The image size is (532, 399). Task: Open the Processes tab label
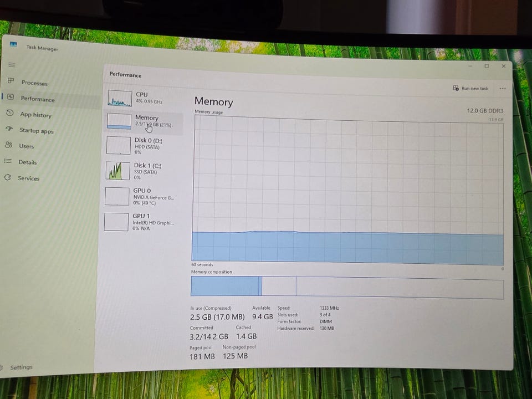pos(34,83)
